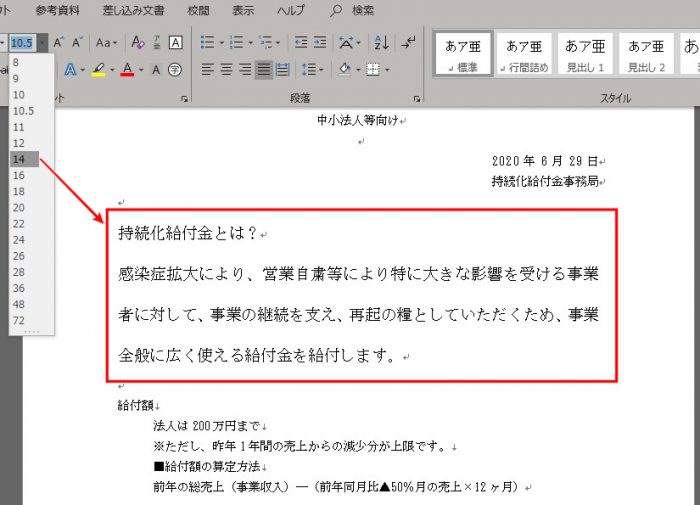The height and width of the screenshot is (505, 700).
Task: Click the Asian layout character scaling icon
Action: [x=346, y=43]
